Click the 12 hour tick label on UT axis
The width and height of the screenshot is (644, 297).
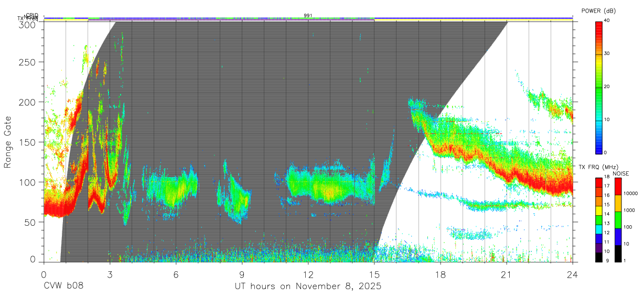point(308,274)
